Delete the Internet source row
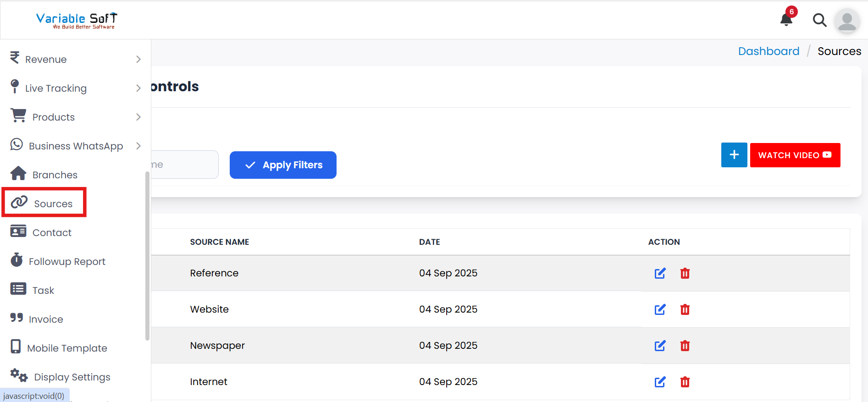Viewport: 868px width, 402px height. coord(685,382)
